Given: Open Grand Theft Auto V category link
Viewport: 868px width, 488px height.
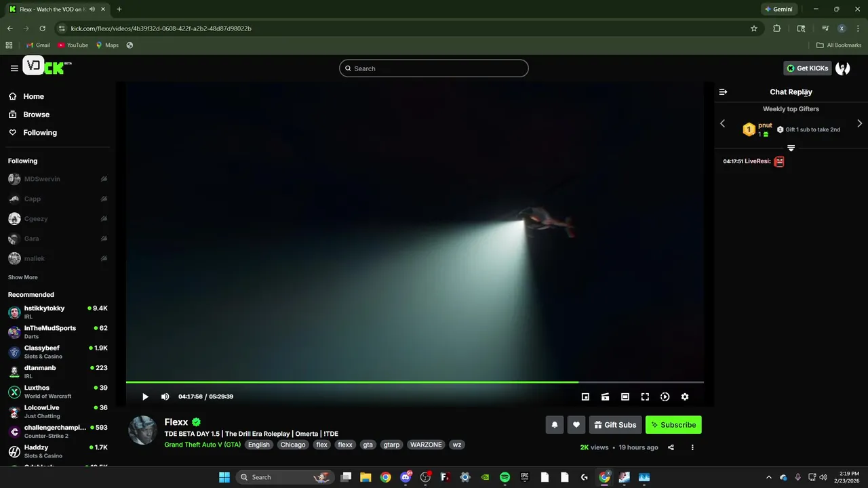Looking at the screenshot, I should coord(202,445).
